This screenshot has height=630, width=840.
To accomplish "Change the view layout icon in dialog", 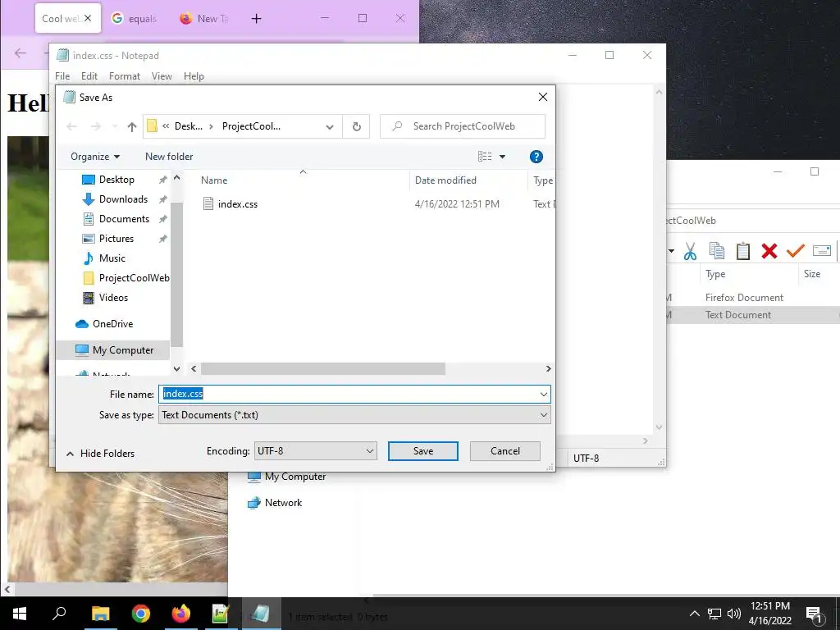I will [x=485, y=157].
